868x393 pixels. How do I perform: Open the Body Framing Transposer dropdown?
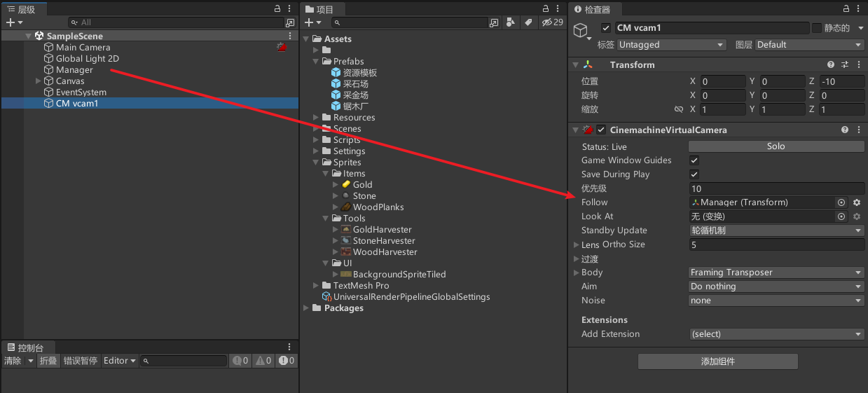[x=777, y=273]
